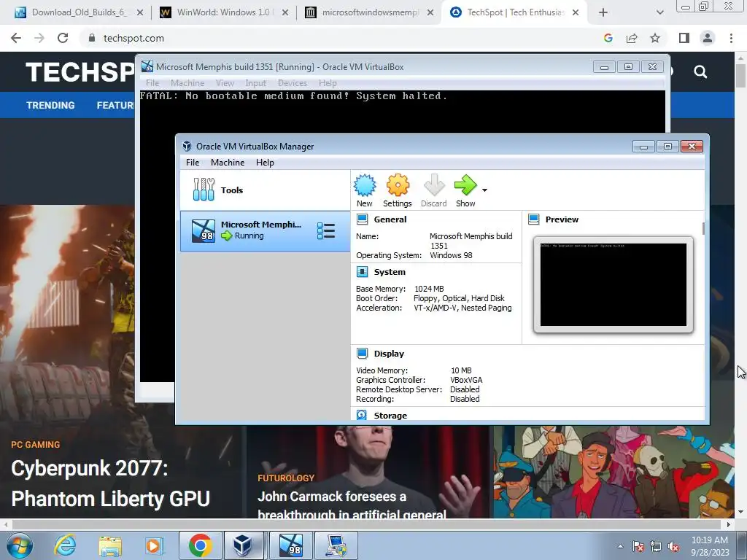Go forward in Chrome

coord(39,38)
